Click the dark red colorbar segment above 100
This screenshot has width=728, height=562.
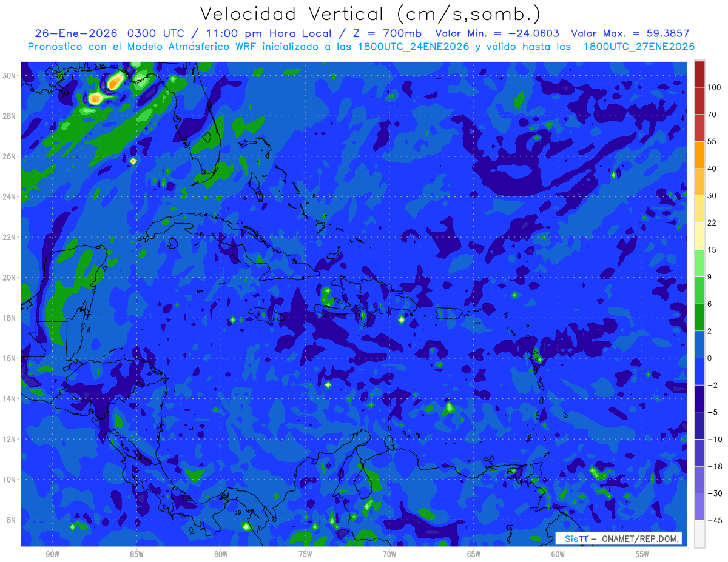[699, 74]
